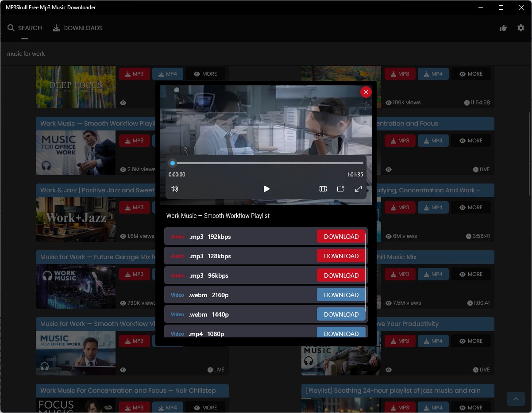
Task: Download the .webm 2160p video file
Action: click(x=341, y=294)
